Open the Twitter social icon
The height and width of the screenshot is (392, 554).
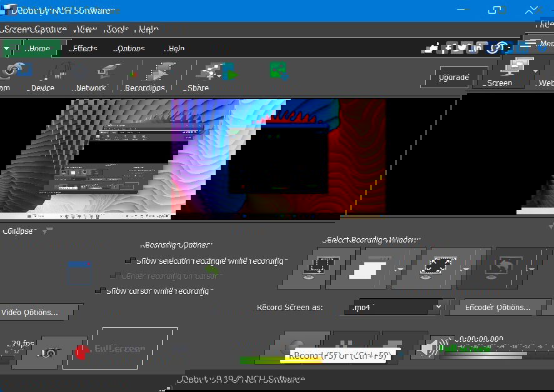[x=462, y=48]
